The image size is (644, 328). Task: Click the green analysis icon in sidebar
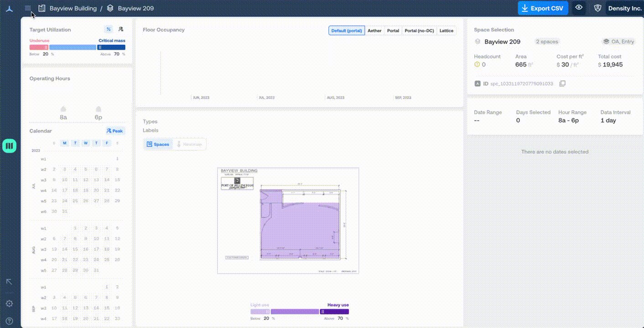10,146
